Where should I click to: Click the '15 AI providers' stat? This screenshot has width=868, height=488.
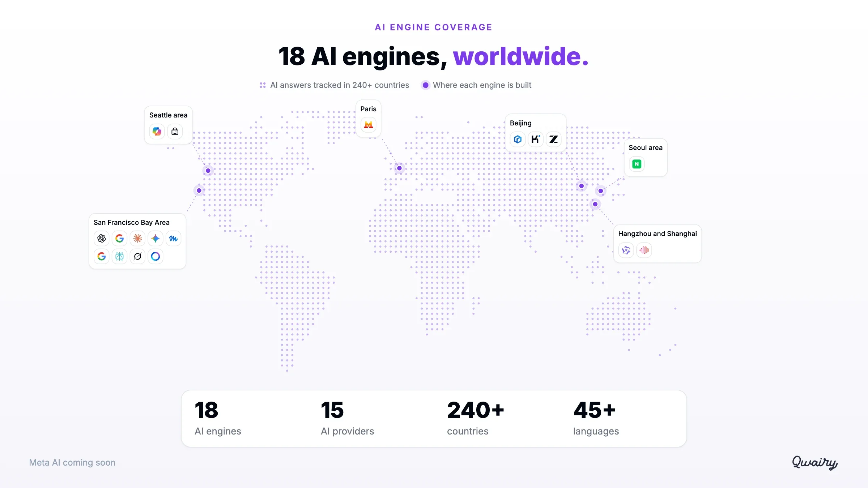point(348,418)
